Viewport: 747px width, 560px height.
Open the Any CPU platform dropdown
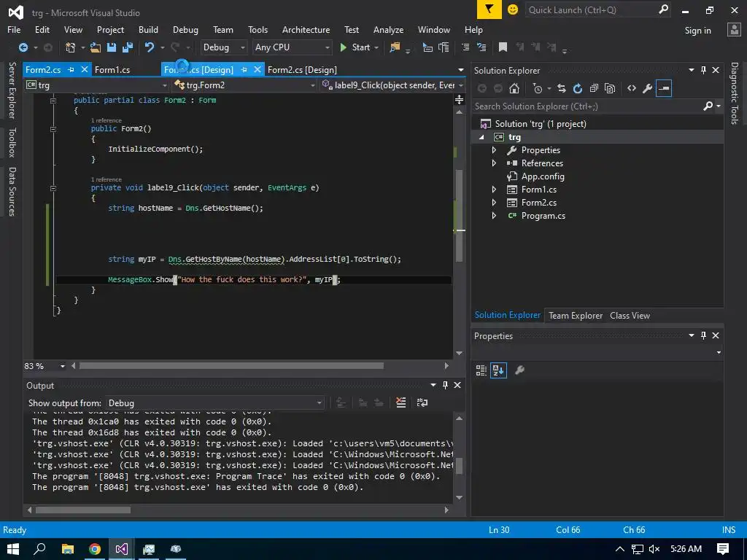coord(293,47)
